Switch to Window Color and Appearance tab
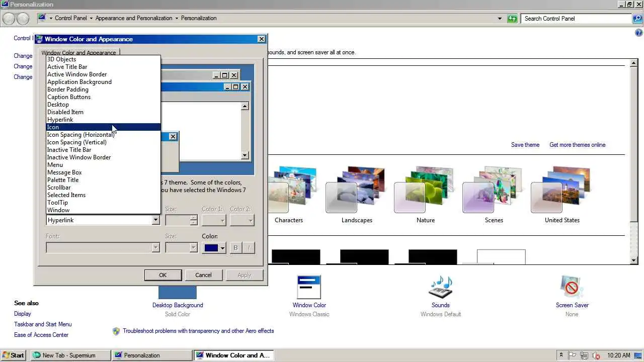Screen dimensions: 644x362 point(78,53)
